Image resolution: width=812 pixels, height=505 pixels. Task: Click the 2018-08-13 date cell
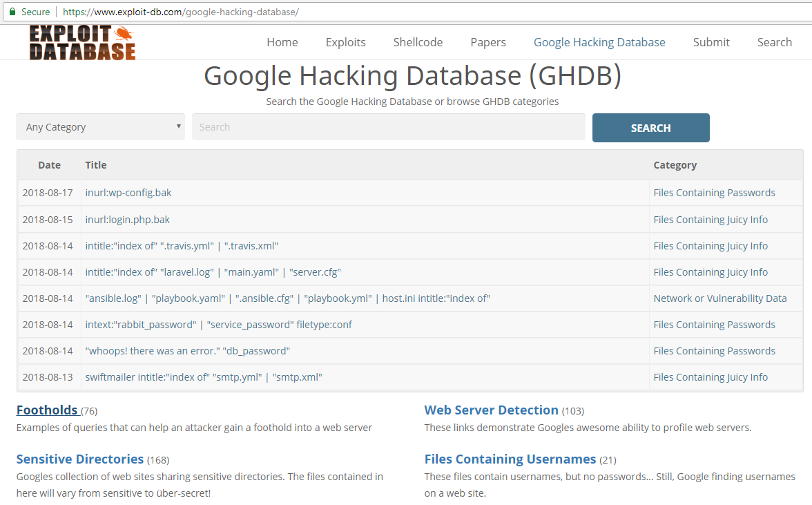point(48,378)
